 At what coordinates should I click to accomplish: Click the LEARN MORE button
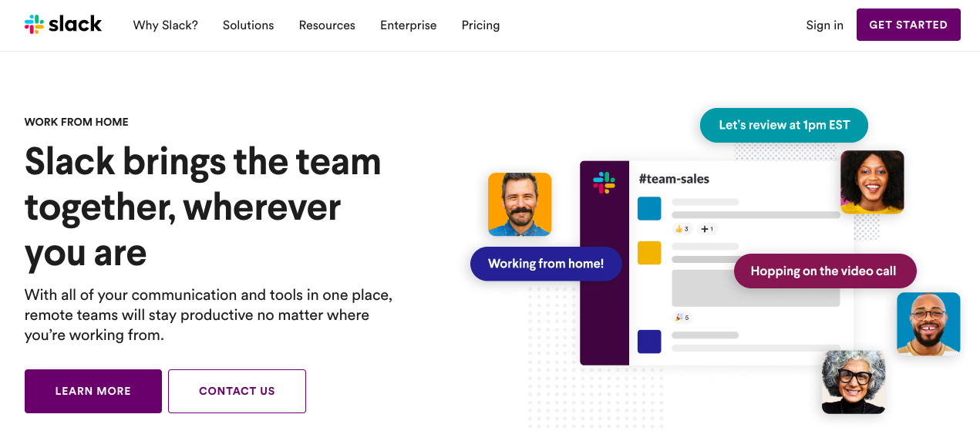pos(93,391)
